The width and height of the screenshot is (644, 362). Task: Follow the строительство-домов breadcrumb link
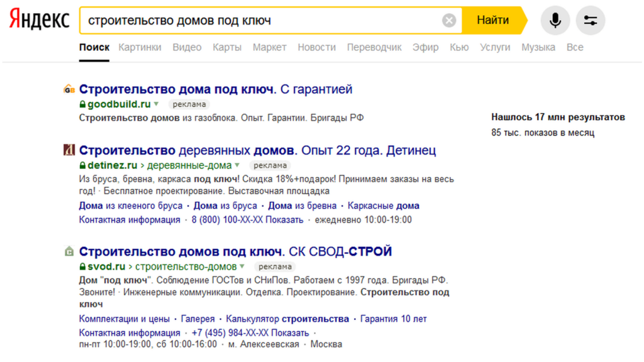[x=186, y=266]
